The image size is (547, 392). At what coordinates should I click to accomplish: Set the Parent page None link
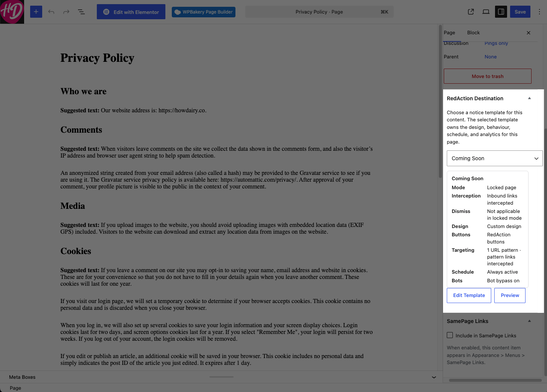[x=490, y=57]
